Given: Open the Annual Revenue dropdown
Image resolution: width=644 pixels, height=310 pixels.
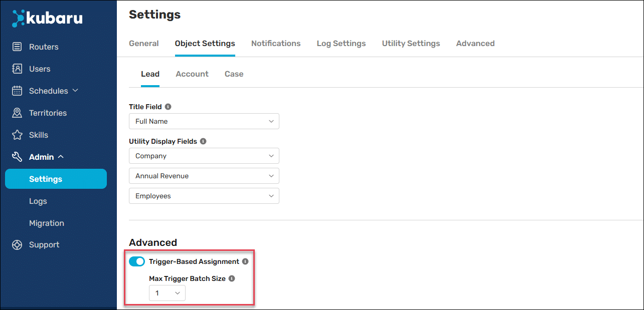Looking at the screenshot, I should 204,176.
